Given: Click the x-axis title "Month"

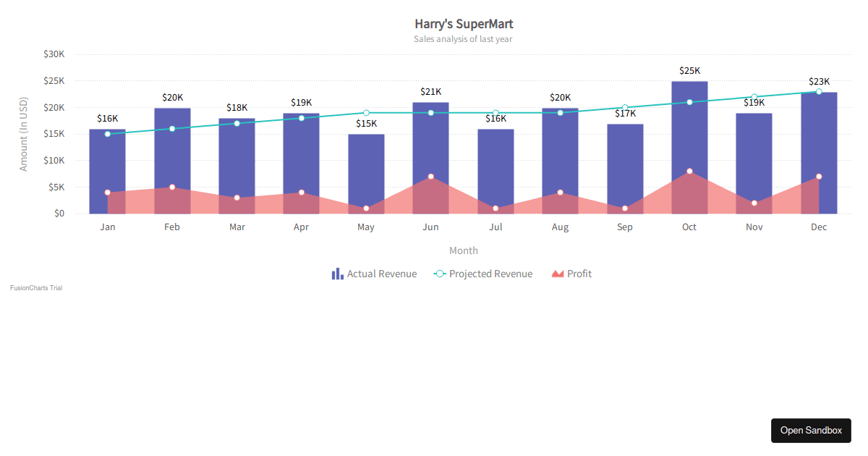Looking at the screenshot, I should tap(464, 250).
